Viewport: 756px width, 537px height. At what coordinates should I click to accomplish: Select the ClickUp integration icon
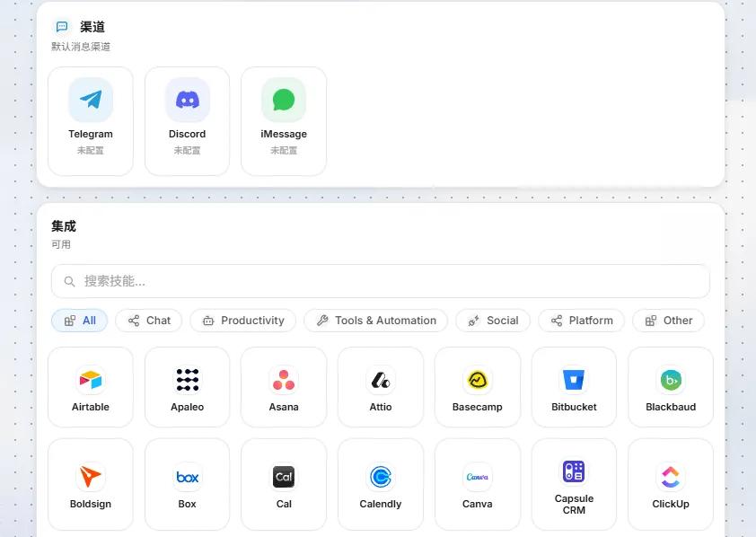tap(671, 477)
